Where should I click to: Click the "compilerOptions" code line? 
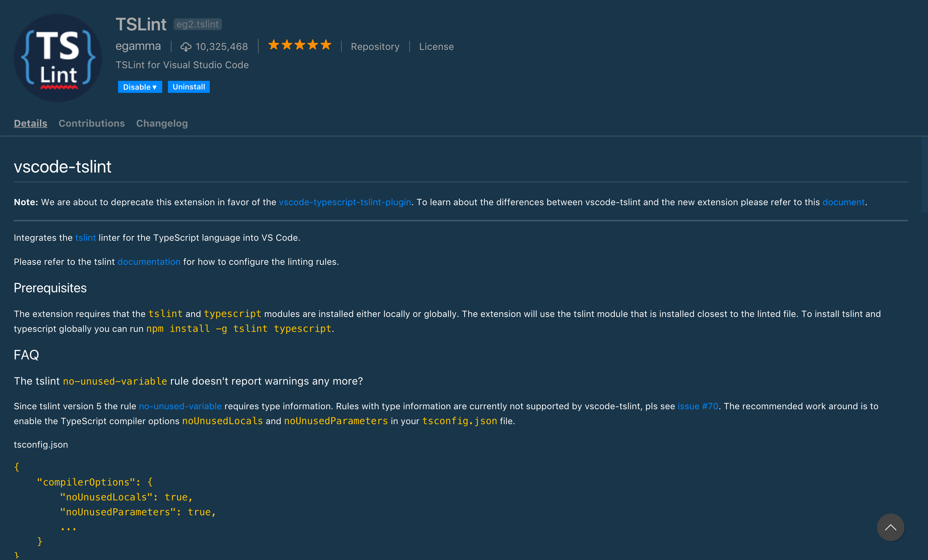[95, 482]
